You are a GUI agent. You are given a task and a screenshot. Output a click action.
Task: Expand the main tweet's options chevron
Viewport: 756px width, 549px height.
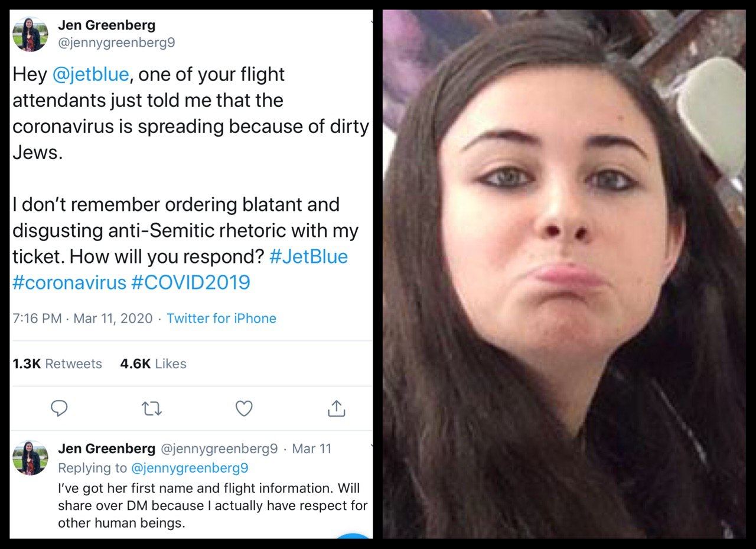pos(371,22)
